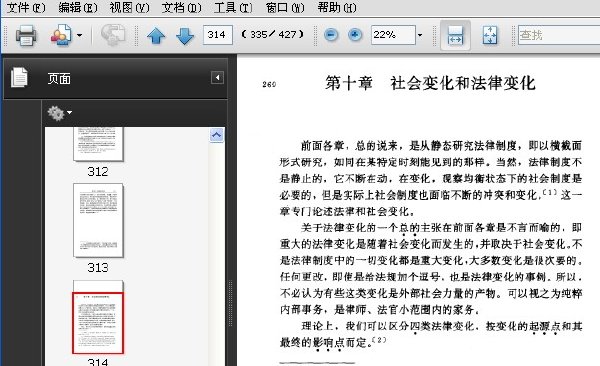Open the pages panel gear options menu
The height and width of the screenshot is (366, 600).
(59, 113)
